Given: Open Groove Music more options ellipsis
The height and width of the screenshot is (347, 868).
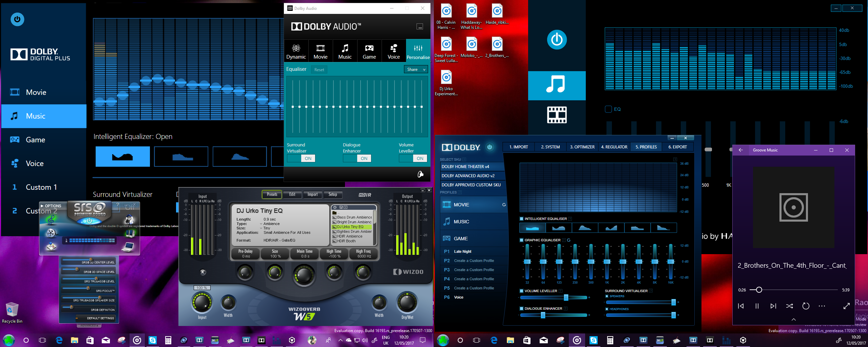Looking at the screenshot, I should [822, 306].
